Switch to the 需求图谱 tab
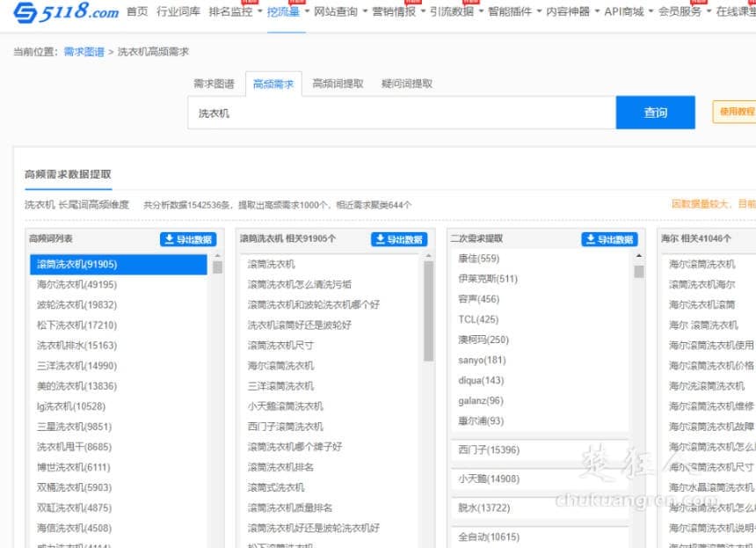The height and width of the screenshot is (548, 756). pos(214,84)
